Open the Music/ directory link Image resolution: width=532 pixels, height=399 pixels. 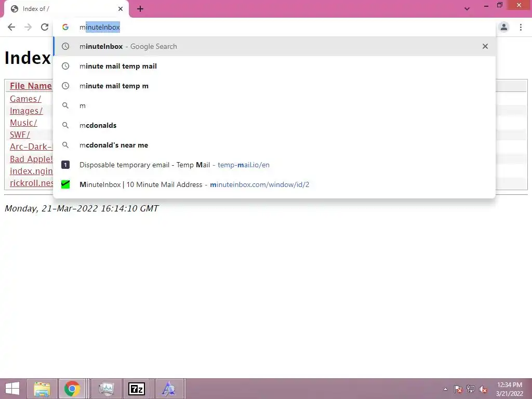click(x=23, y=123)
